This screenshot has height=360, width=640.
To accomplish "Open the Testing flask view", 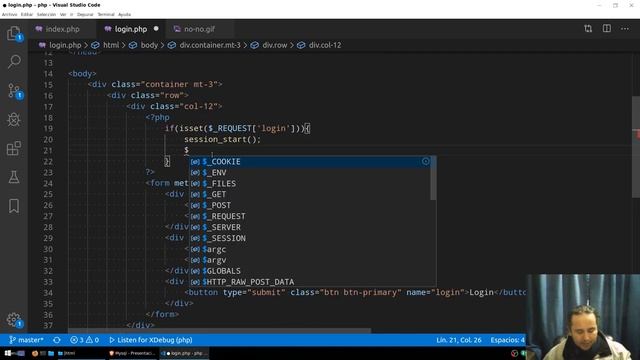I will (x=14, y=177).
